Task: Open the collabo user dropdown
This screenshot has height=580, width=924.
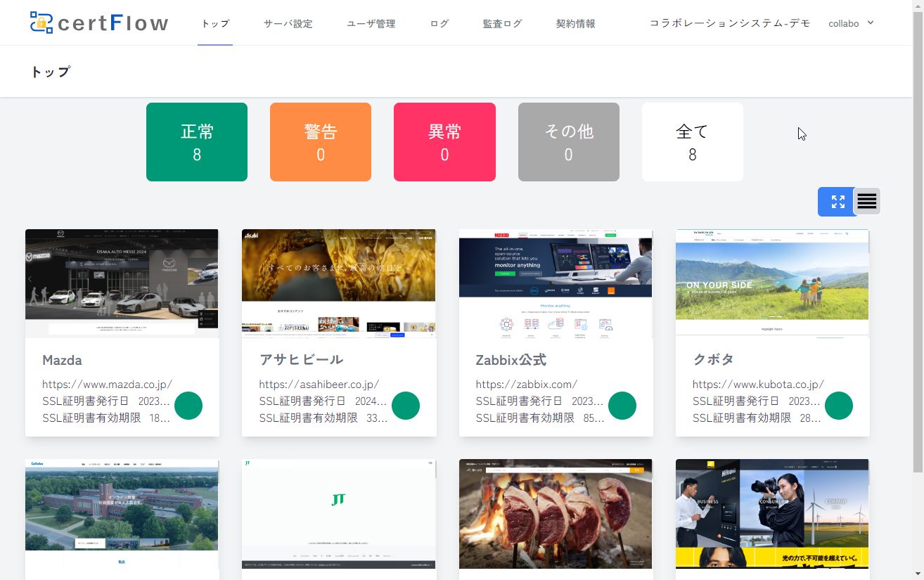Action: [851, 23]
